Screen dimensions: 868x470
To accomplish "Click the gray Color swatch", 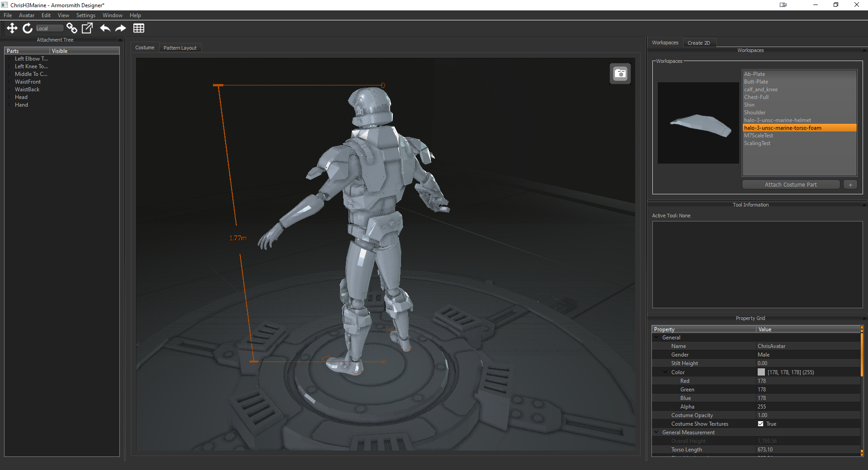I will [761, 372].
